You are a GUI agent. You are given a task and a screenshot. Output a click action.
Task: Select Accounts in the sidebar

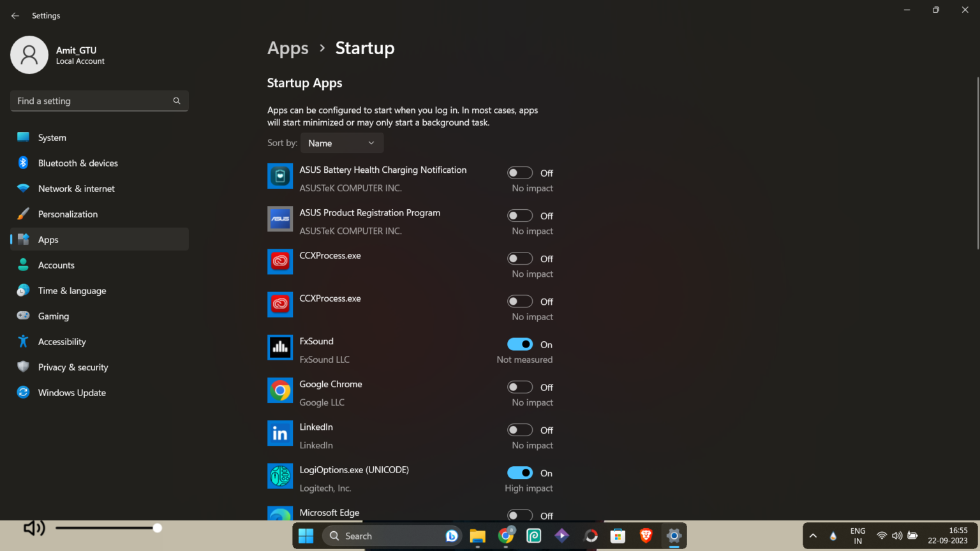(x=23, y=265)
